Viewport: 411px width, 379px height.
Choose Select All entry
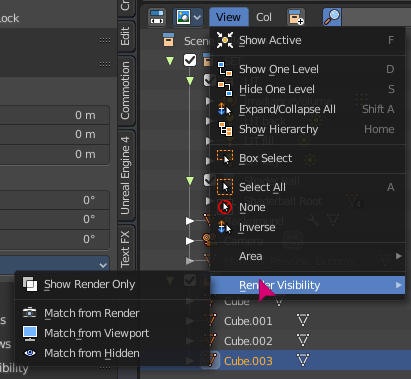tap(308, 187)
